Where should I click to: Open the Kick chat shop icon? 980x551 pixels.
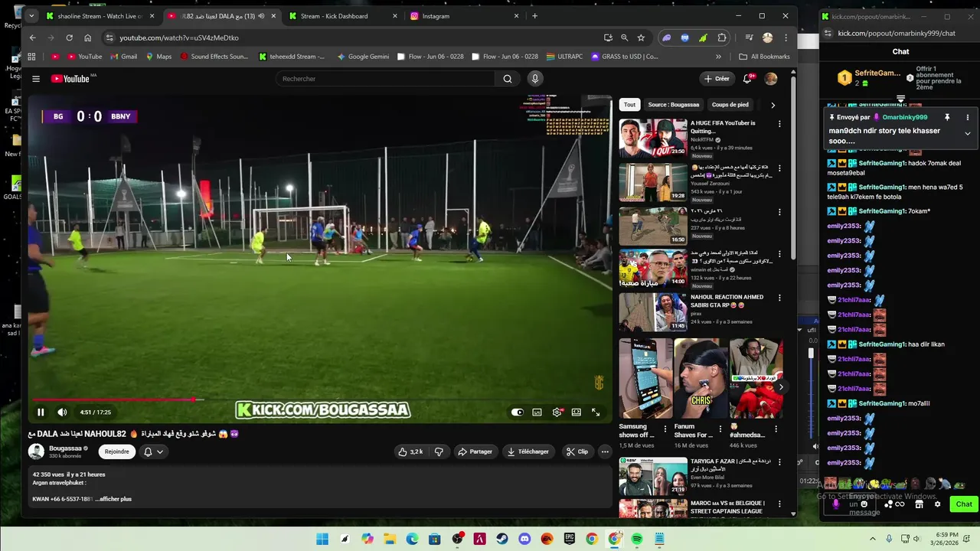coord(919,504)
